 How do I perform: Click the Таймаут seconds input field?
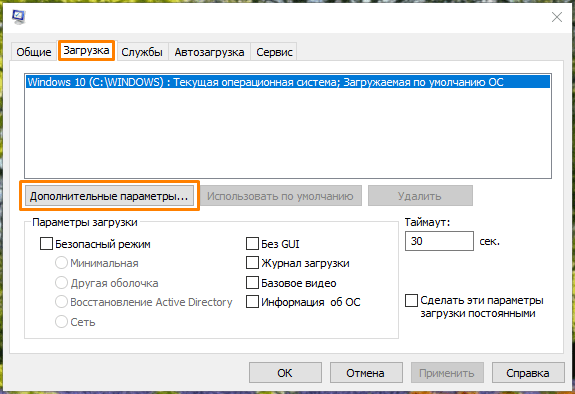point(439,241)
